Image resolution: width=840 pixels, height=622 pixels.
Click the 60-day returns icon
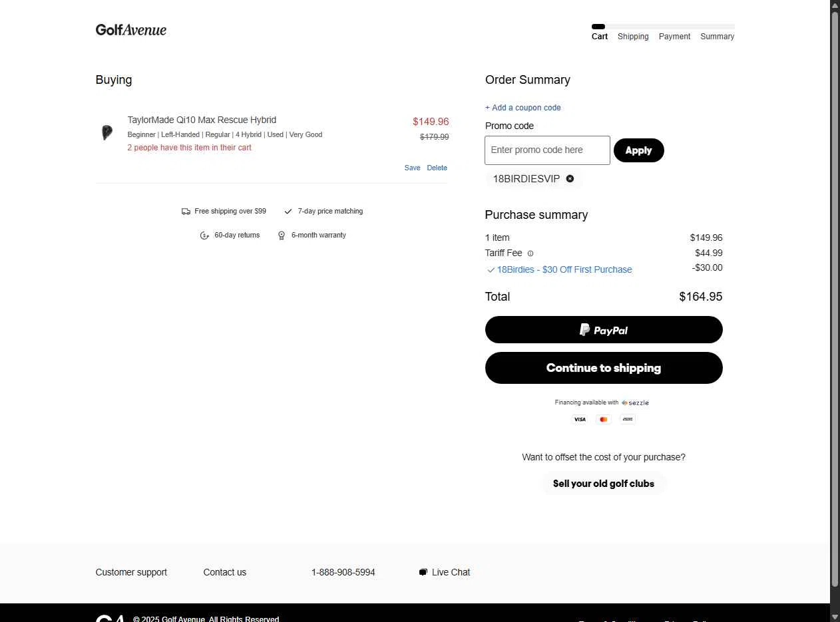(x=204, y=235)
